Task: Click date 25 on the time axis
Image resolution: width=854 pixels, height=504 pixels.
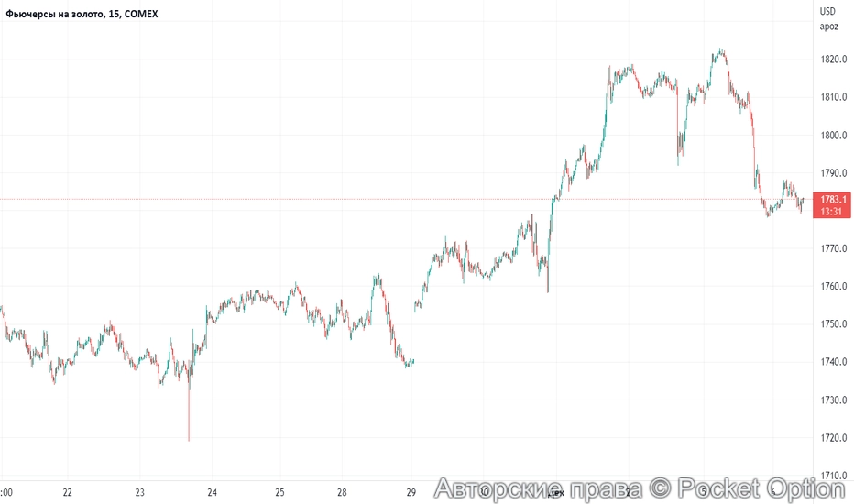Action: (x=280, y=491)
